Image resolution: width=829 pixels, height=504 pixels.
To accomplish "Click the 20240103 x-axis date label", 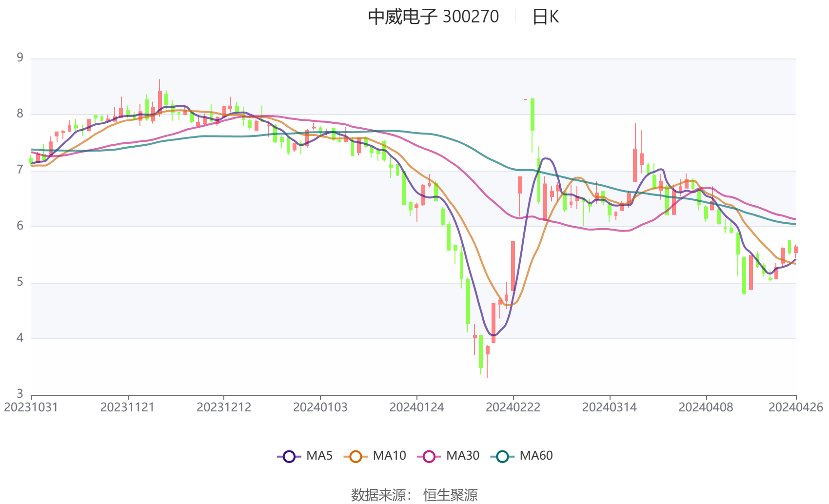I will 320,407.
